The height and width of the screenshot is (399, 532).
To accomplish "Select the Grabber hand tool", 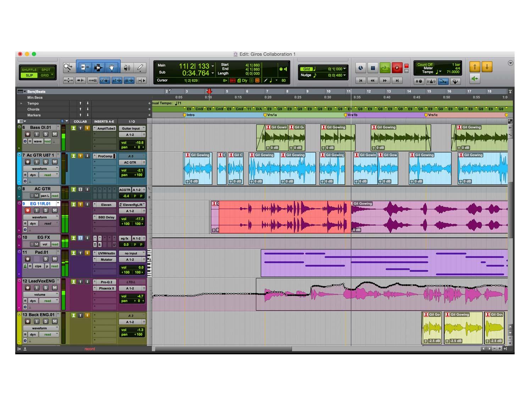I will [x=111, y=67].
